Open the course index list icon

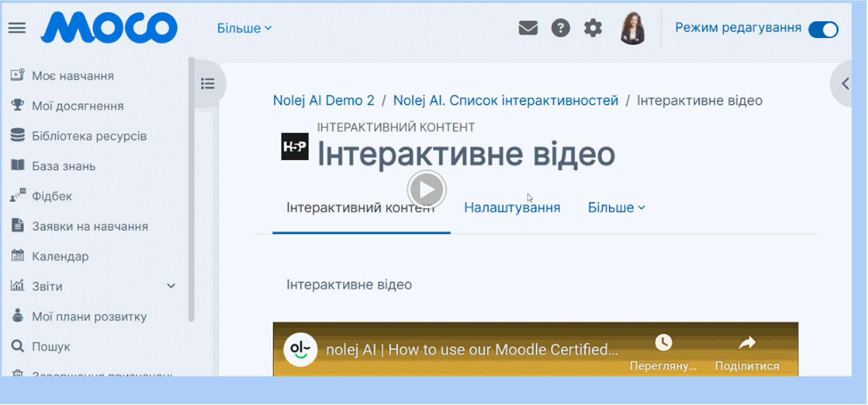point(207,84)
